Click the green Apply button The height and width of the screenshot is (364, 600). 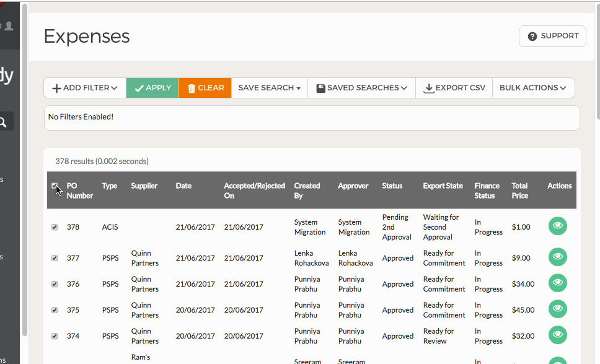click(152, 88)
